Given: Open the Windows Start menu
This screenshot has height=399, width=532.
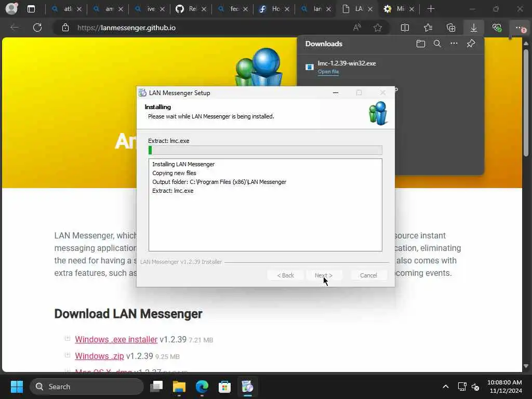Looking at the screenshot, I should click(x=17, y=387).
